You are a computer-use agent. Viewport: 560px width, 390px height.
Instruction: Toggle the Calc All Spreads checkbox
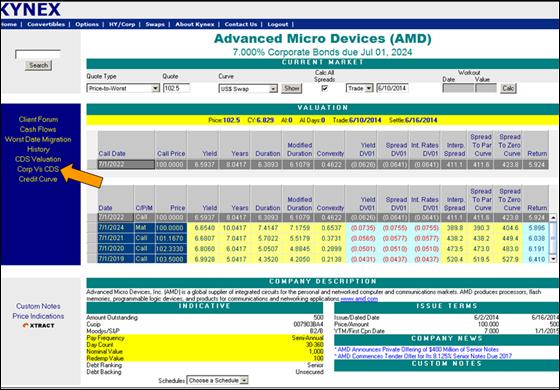pos(324,88)
